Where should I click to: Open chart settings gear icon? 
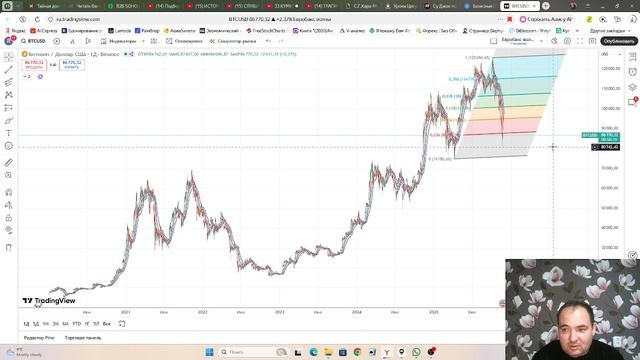coord(567,41)
